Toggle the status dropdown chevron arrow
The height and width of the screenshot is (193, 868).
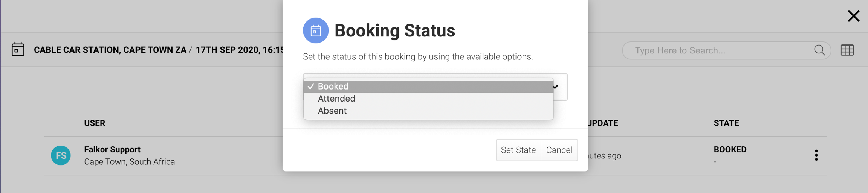[556, 87]
